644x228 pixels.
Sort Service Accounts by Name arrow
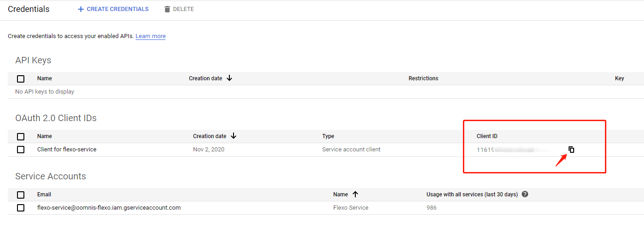point(354,194)
